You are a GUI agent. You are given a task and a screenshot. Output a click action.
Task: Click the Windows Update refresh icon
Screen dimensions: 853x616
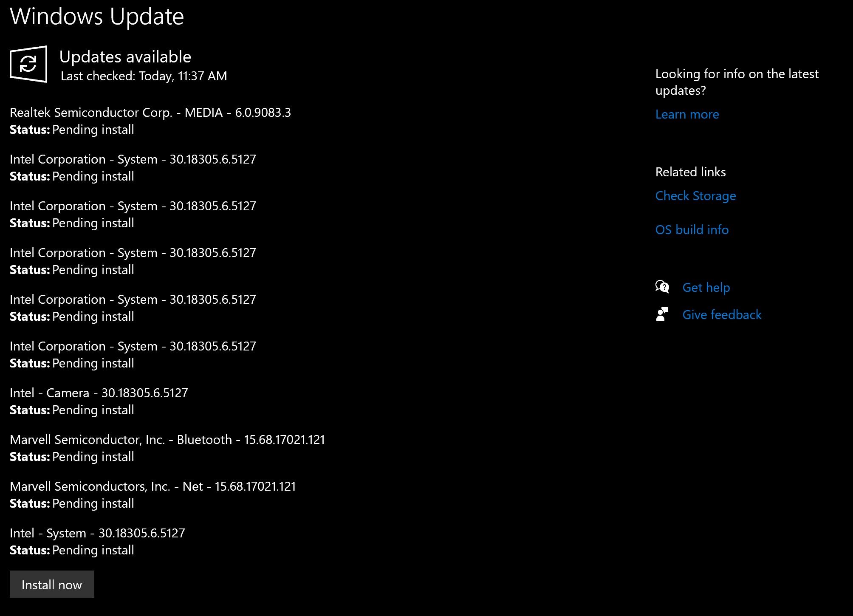(27, 64)
